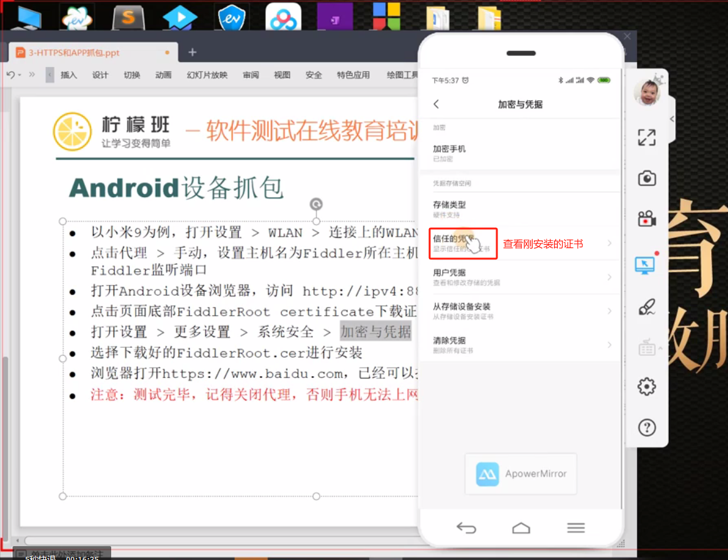Click the bullet 选择下载好的FiddlerRoot.cer进行安装
728x560 pixels.
[226, 353]
